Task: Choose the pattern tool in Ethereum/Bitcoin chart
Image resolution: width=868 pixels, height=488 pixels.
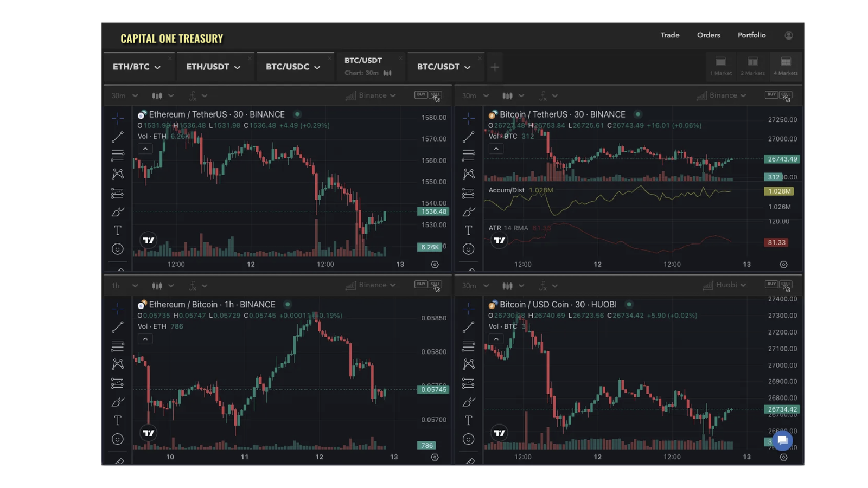Action: 118,364
